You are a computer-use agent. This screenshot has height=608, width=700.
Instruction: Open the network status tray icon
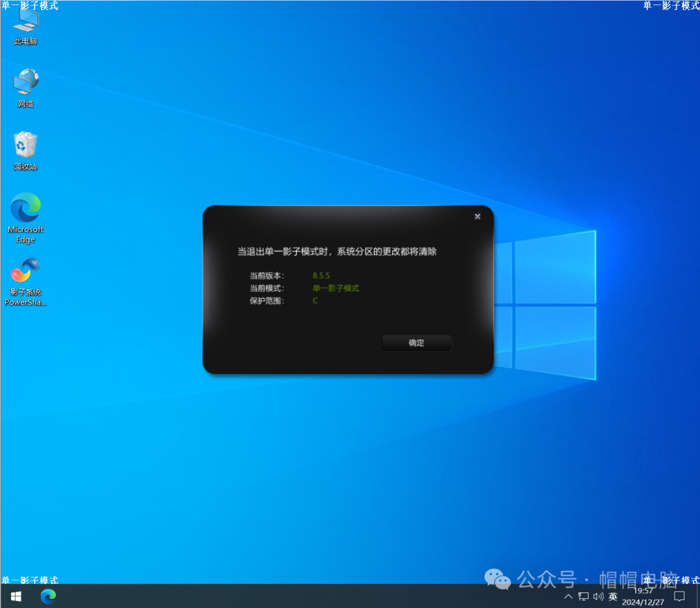(x=583, y=596)
